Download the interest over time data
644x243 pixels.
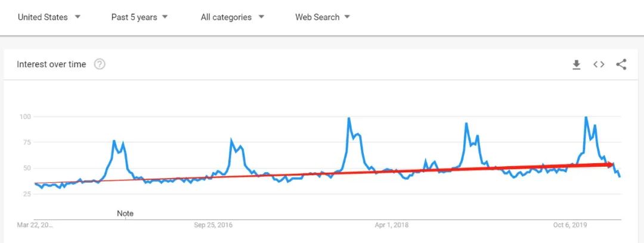(x=577, y=65)
